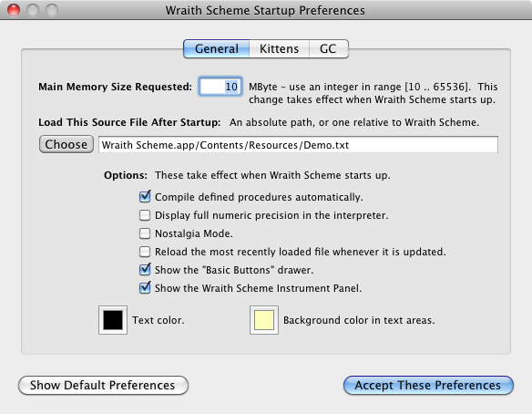
Task: Click Show Default Preferences button
Action: click(x=103, y=385)
